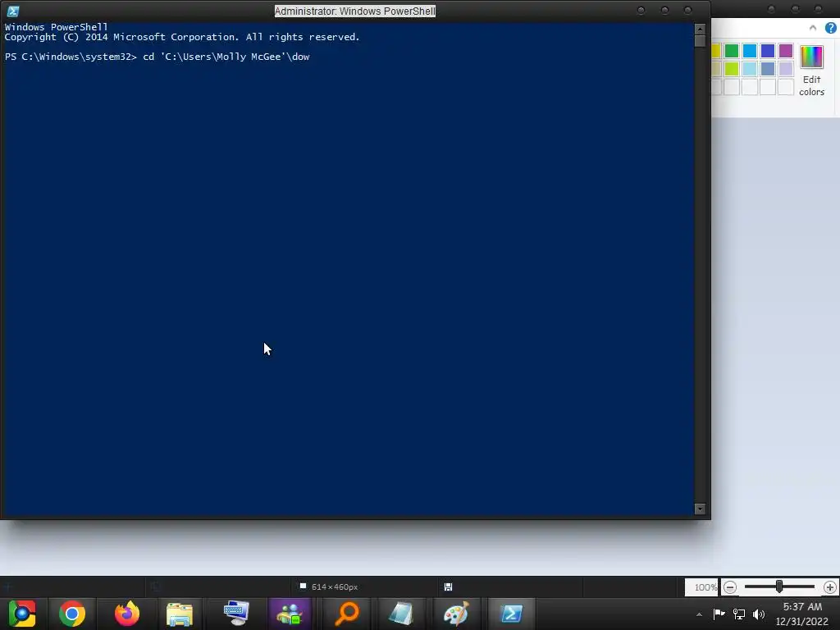Image resolution: width=840 pixels, height=630 pixels.
Task: Click the Paint zoom out minus button
Action: (729, 587)
